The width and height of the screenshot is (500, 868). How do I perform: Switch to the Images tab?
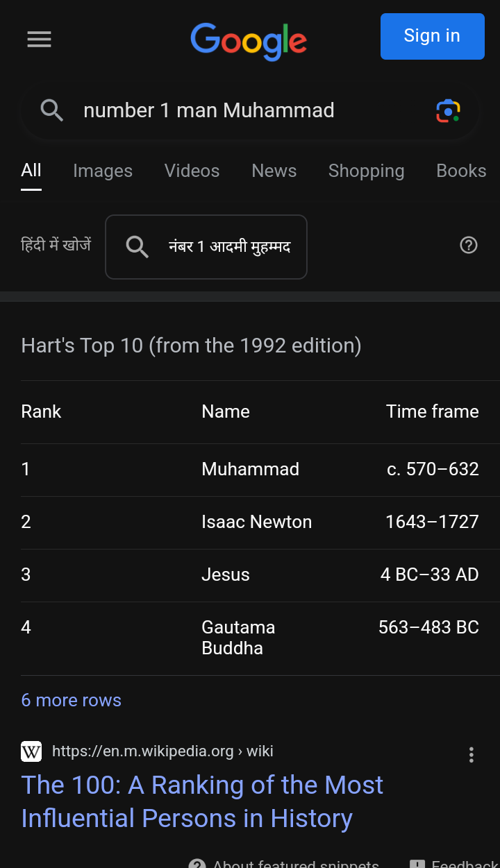[x=103, y=171]
